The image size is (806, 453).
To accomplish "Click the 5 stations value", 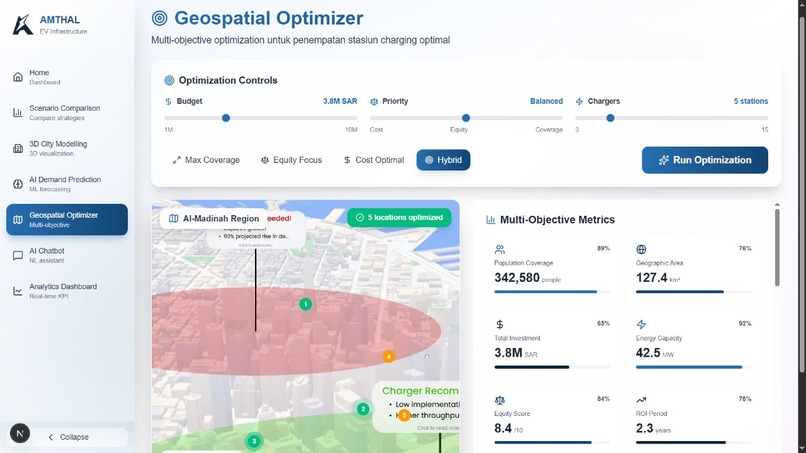I will (x=750, y=101).
